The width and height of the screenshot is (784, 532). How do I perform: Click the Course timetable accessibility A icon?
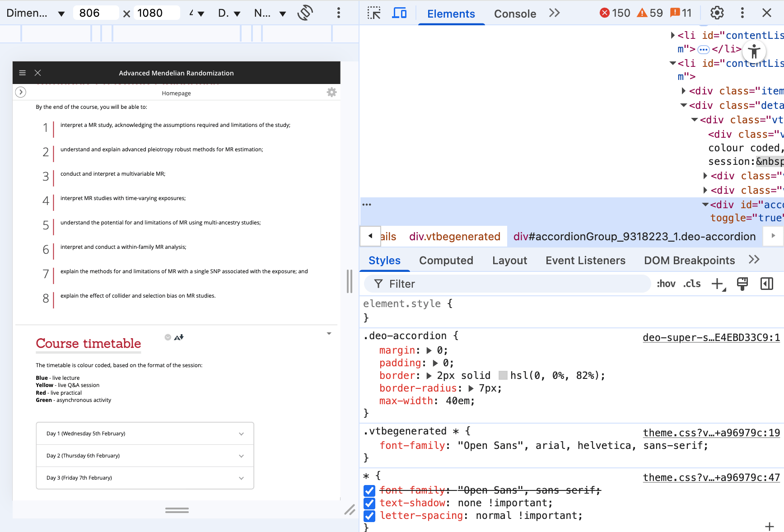[x=179, y=337]
